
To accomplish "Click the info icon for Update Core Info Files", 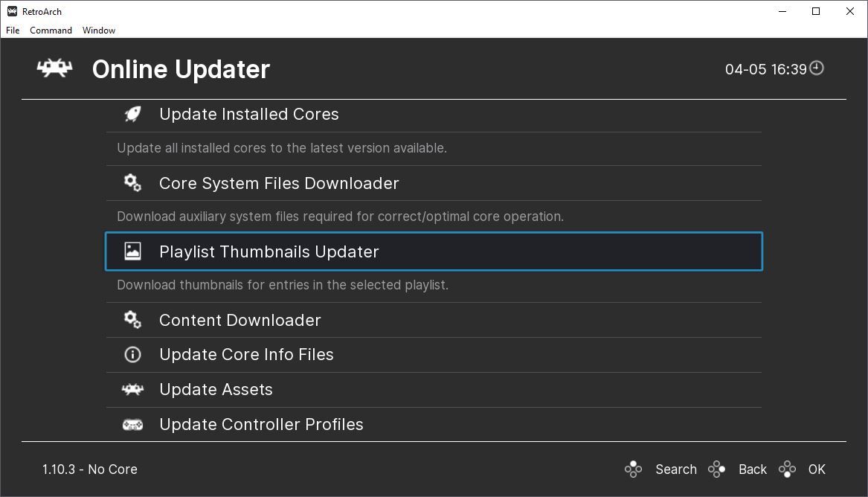I will (132, 355).
